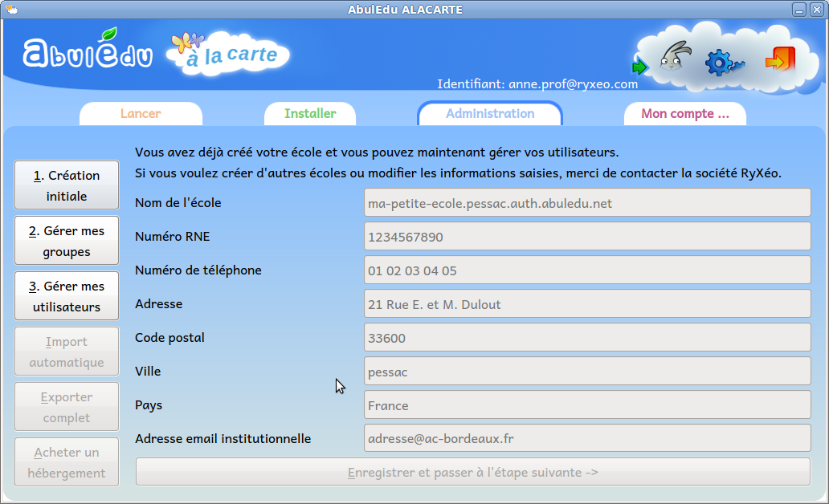Image resolution: width=829 pixels, height=504 pixels.
Task: Click the 'Nom de l'école' label
Action: coord(178,203)
